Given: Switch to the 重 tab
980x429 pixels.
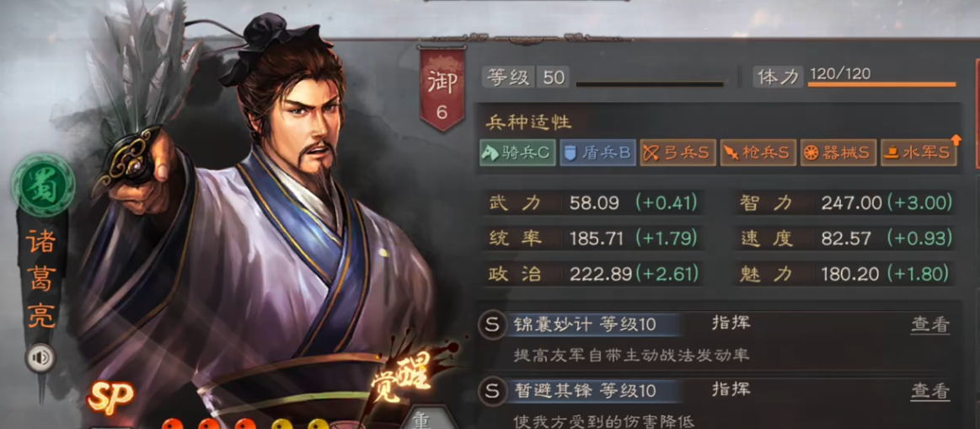Looking at the screenshot, I should [x=423, y=419].
